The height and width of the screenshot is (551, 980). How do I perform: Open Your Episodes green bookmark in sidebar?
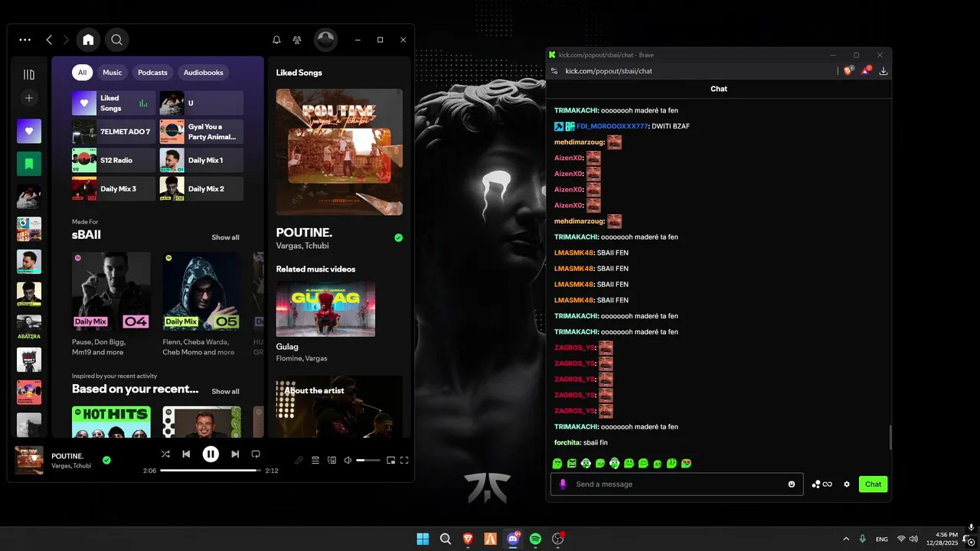[x=29, y=164]
